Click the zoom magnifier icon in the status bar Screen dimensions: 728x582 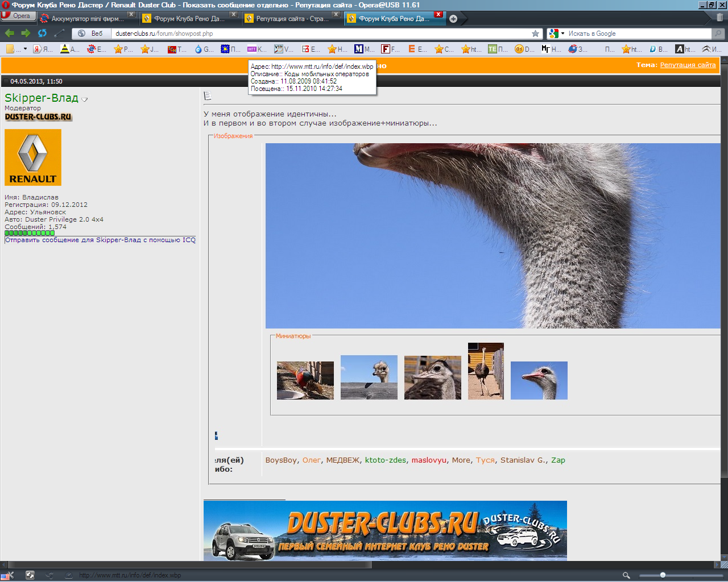626,575
